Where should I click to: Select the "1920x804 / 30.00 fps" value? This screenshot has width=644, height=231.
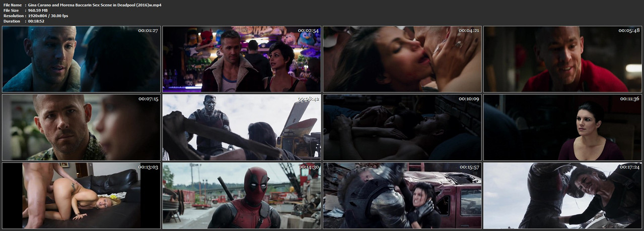click(48, 16)
